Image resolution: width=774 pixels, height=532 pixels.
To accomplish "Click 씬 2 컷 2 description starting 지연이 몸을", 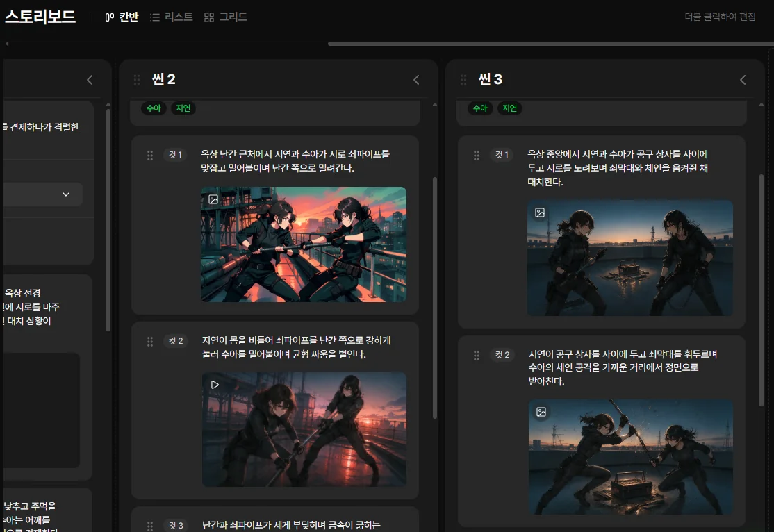I will point(296,347).
